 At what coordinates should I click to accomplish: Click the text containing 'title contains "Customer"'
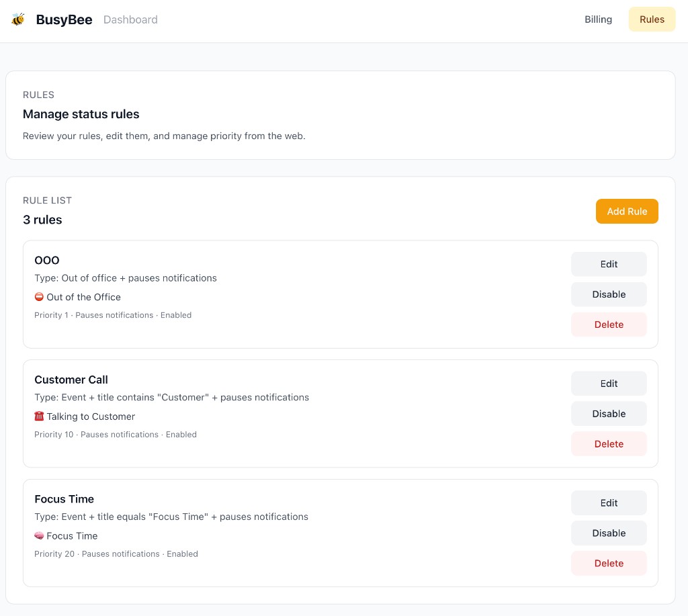[x=171, y=398]
